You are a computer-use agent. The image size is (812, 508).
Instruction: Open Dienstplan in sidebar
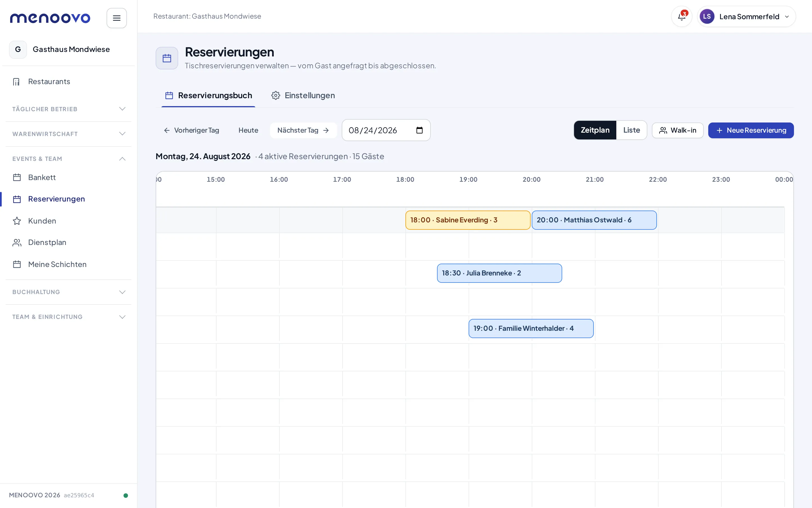click(x=69, y=243)
